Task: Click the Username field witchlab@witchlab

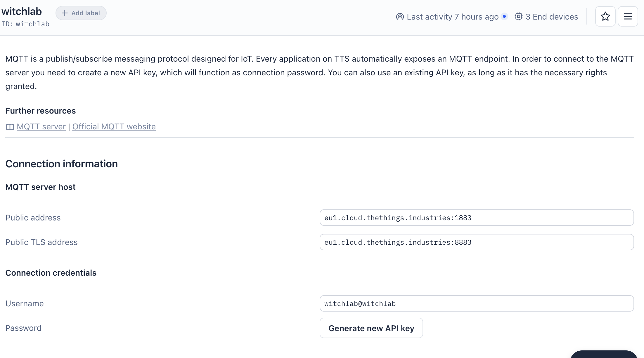Action: pos(476,304)
